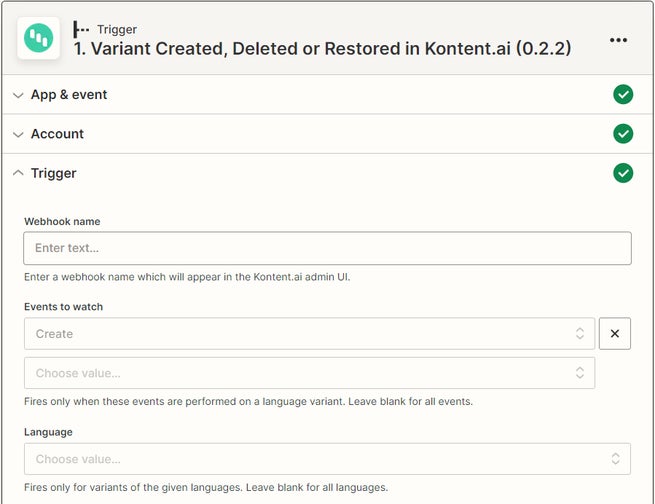This screenshot has width=655, height=504.
Task: Open the Language Choose value dropdown
Action: click(x=320, y=459)
